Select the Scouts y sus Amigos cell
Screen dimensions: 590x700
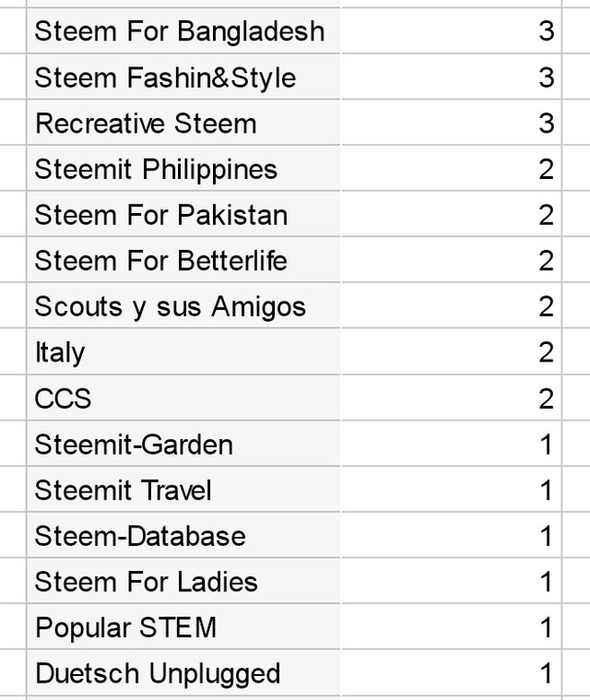[x=183, y=306]
